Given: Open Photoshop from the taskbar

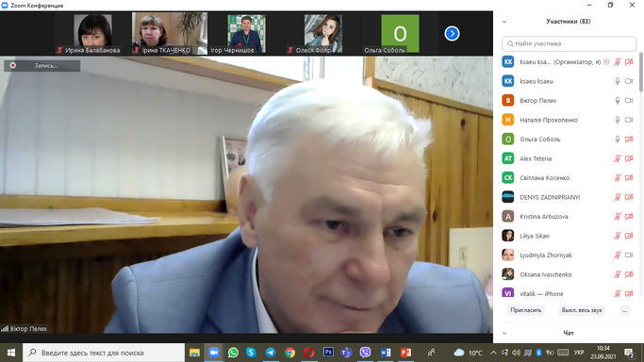Looking at the screenshot, I should (x=328, y=353).
